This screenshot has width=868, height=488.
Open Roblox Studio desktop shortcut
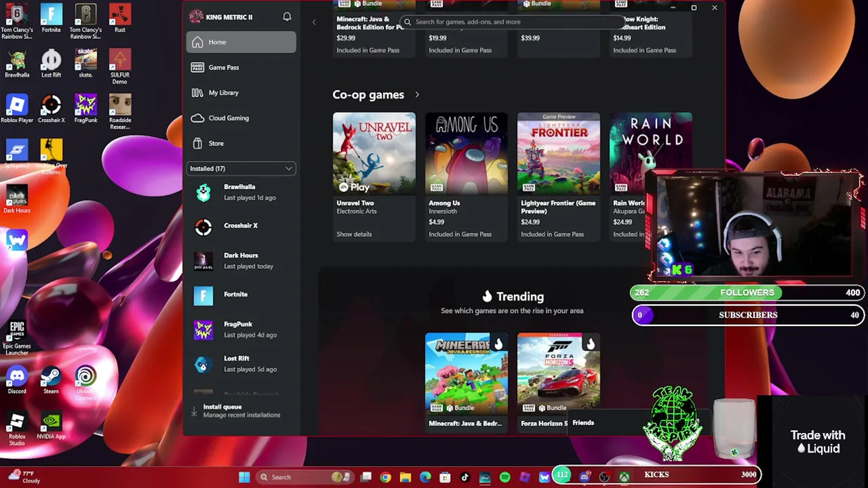tap(17, 428)
